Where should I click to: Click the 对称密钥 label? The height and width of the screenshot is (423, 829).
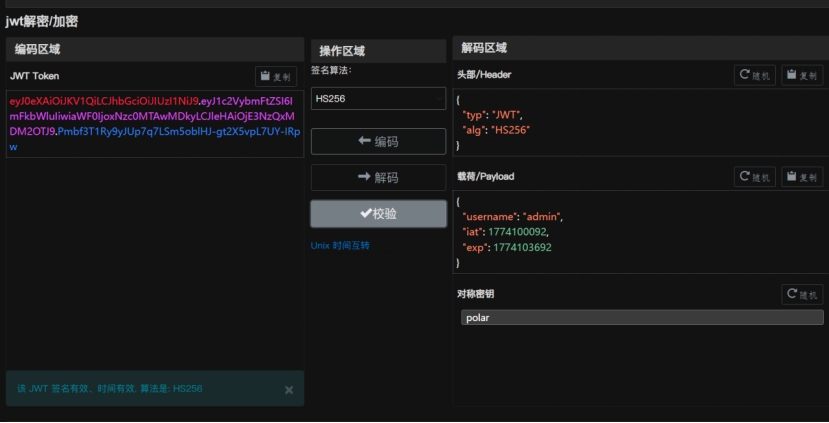475,294
